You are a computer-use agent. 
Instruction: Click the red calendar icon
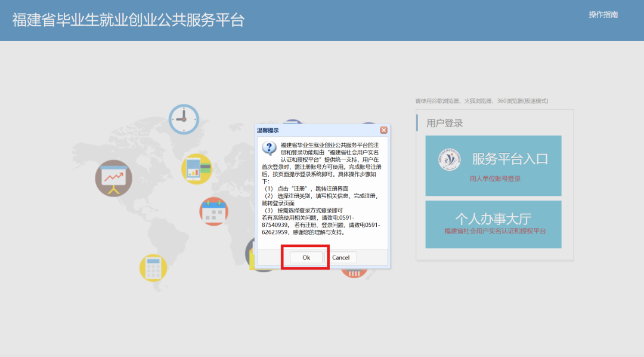click(213, 212)
